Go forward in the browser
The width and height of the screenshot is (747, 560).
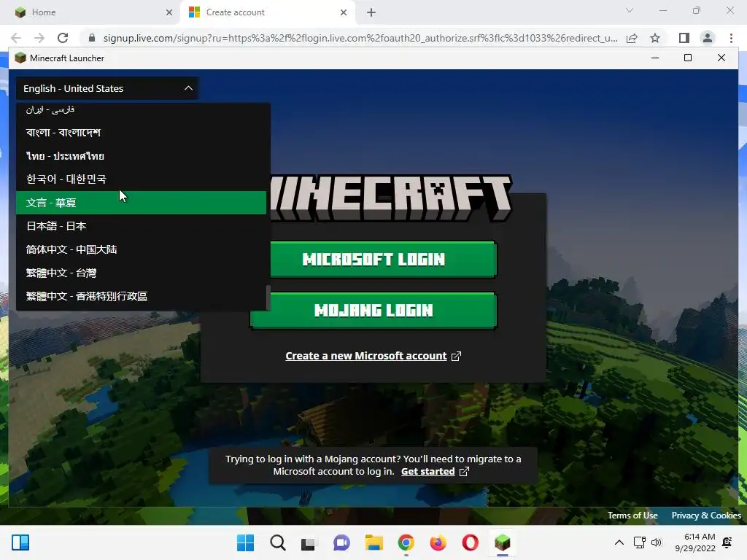(x=39, y=38)
